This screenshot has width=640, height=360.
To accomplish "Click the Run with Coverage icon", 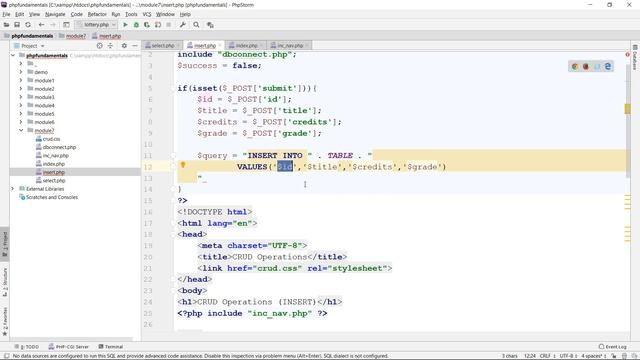I will click(x=147, y=25).
